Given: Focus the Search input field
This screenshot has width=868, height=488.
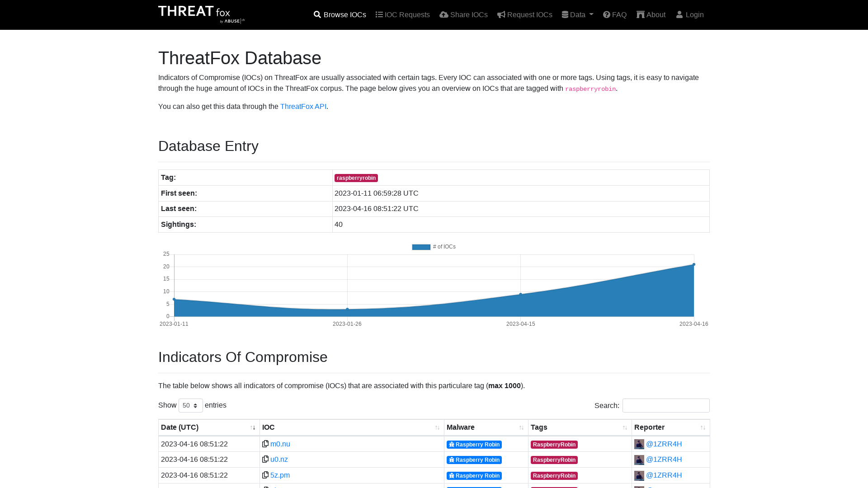Looking at the screenshot, I should [666, 405].
